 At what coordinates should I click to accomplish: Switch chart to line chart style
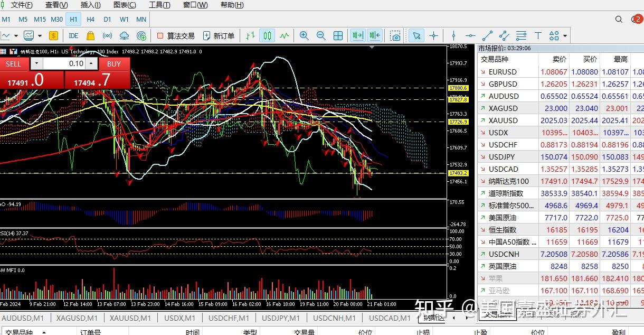pyautogui.click(x=285, y=36)
